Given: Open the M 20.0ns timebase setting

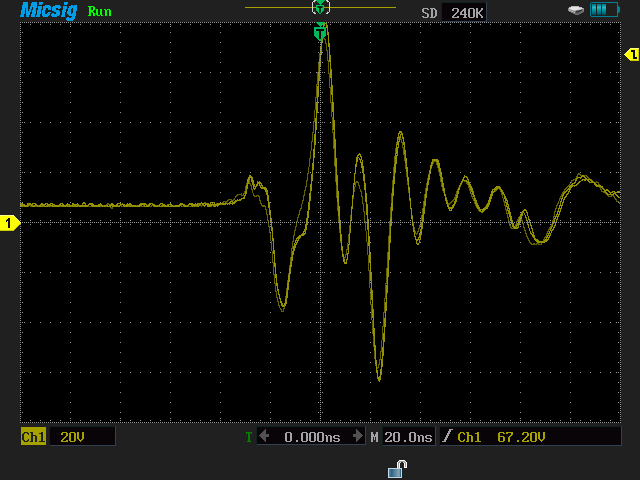Looking at the screenshot, I should 402,437.
